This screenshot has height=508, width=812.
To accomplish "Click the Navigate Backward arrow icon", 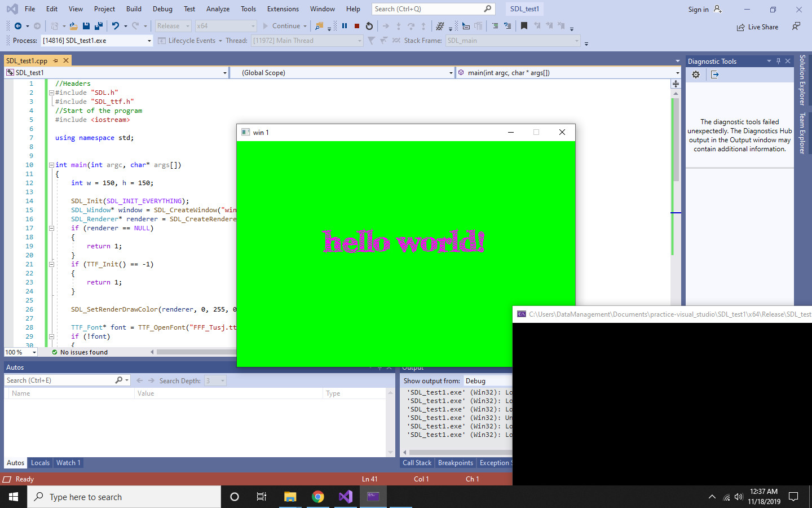I will pos(19,25).
